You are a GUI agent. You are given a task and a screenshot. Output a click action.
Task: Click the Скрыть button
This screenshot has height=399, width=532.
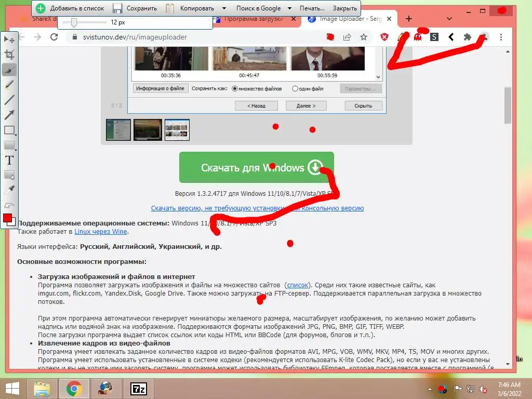pyautogui.click(x=363, y=105)
